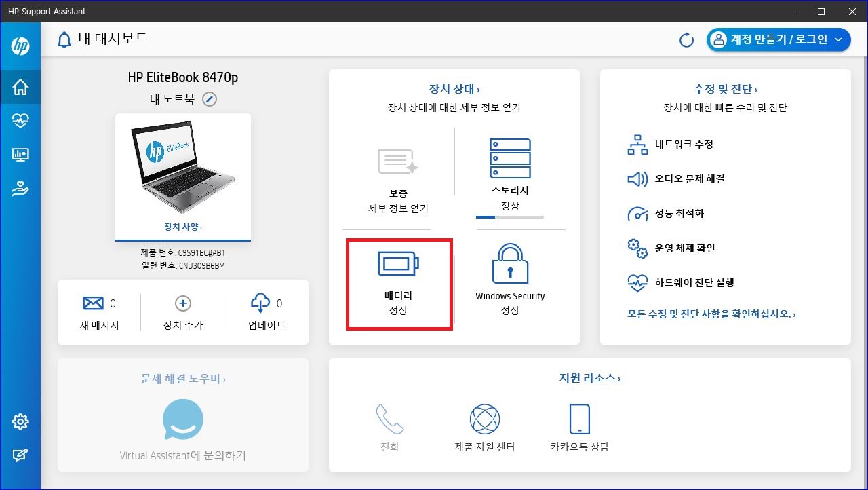This screenshot has height=490, width=868.
Task: Click the storage usage progress bar
Action: [x=510, y=217]
